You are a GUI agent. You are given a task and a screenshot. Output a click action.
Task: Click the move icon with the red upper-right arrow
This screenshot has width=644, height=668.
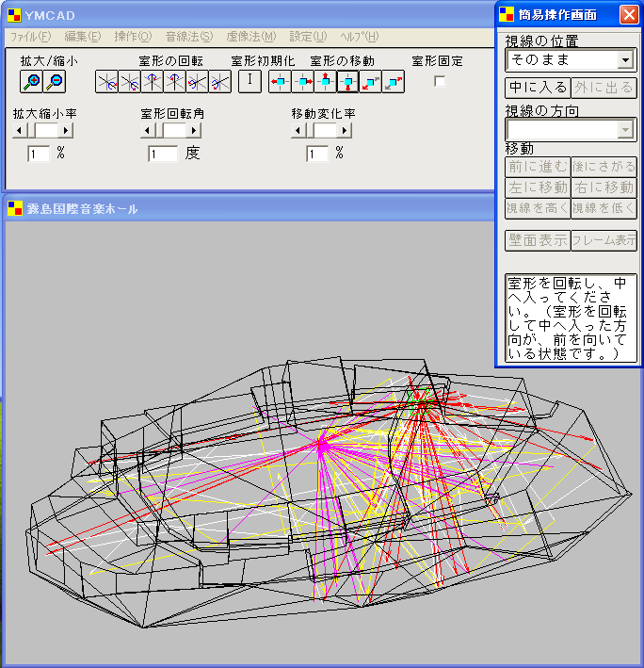394,81
